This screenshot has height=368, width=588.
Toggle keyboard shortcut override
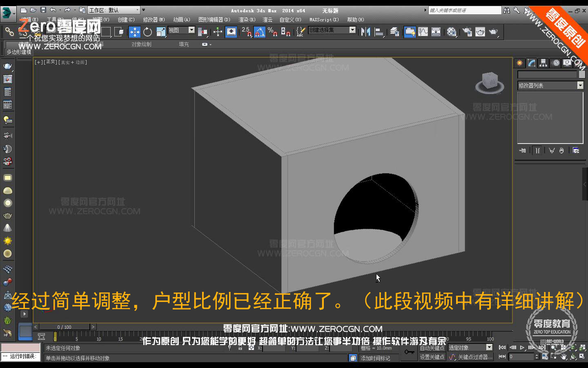231,31
